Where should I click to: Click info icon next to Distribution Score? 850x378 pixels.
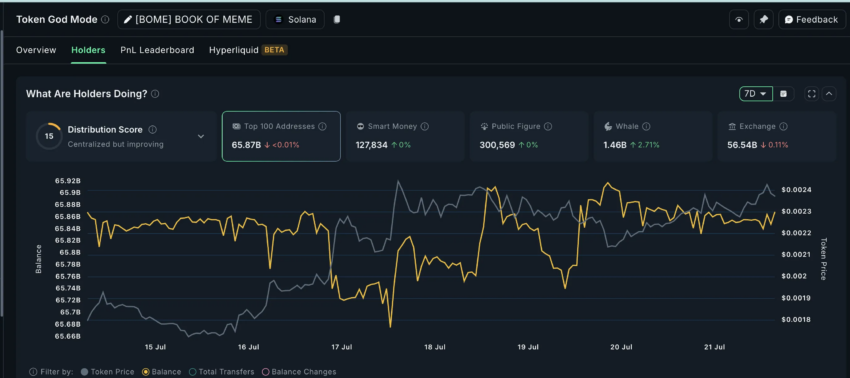pyautogui.click(x=153, y=130)
